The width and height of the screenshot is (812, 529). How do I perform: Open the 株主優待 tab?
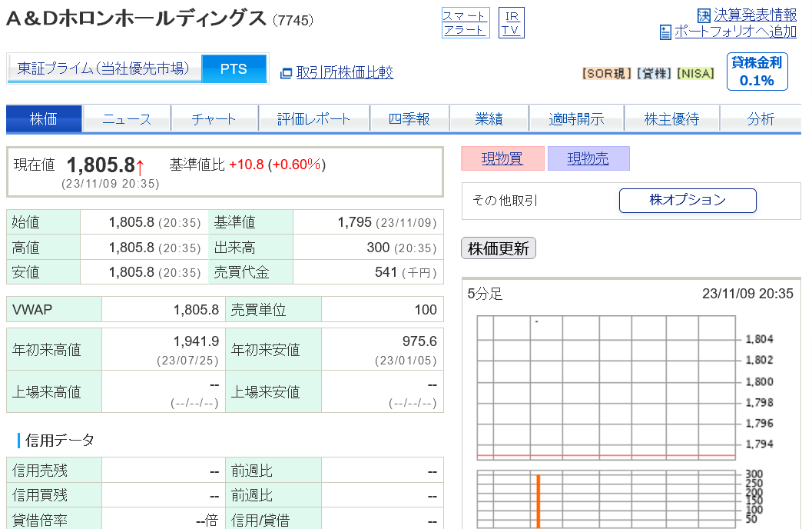(671, 119)
